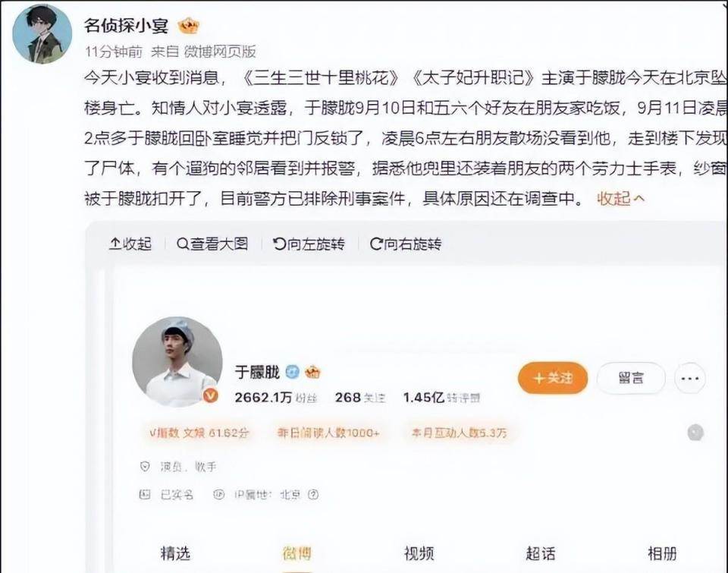Image resolution: width=728 pixels, height=573 pixels.
Task: Open the 留言 message button
Action: tap(631, 378)
